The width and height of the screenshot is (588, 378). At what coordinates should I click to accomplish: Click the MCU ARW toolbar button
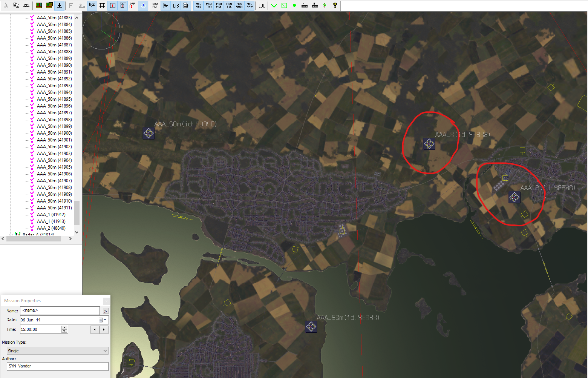click(250, 5)
